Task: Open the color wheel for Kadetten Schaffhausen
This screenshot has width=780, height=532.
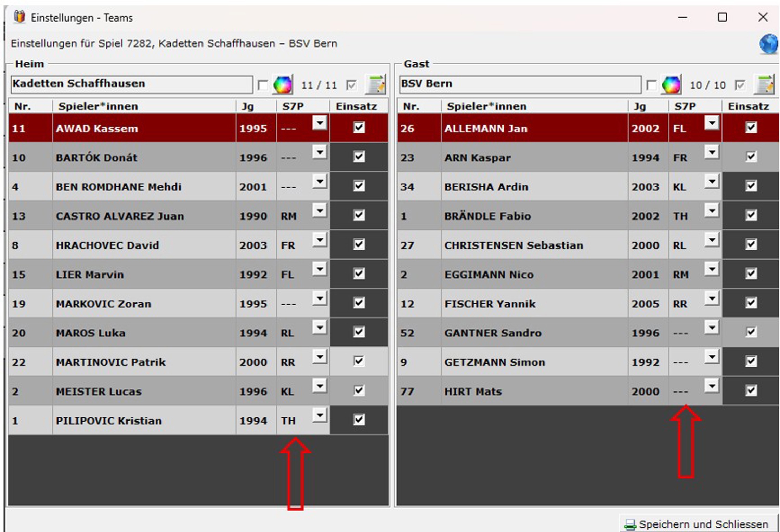Action: click(282, 84)
